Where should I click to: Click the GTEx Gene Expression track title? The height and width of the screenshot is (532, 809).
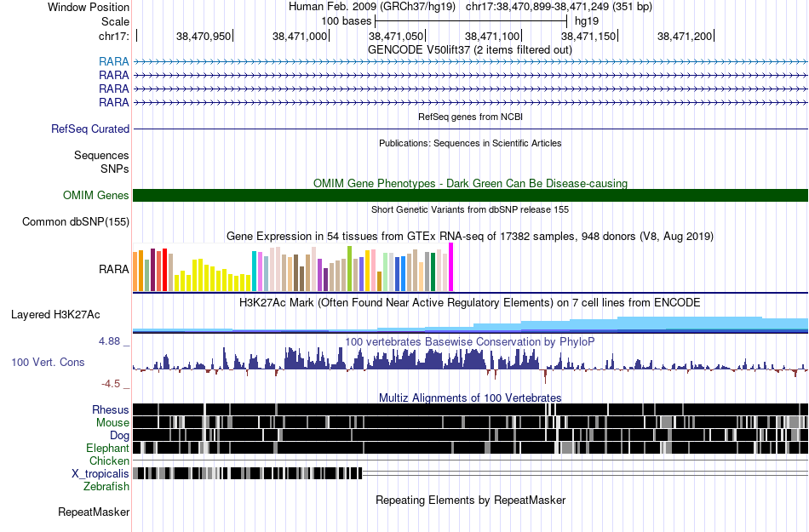click(470, 237)
